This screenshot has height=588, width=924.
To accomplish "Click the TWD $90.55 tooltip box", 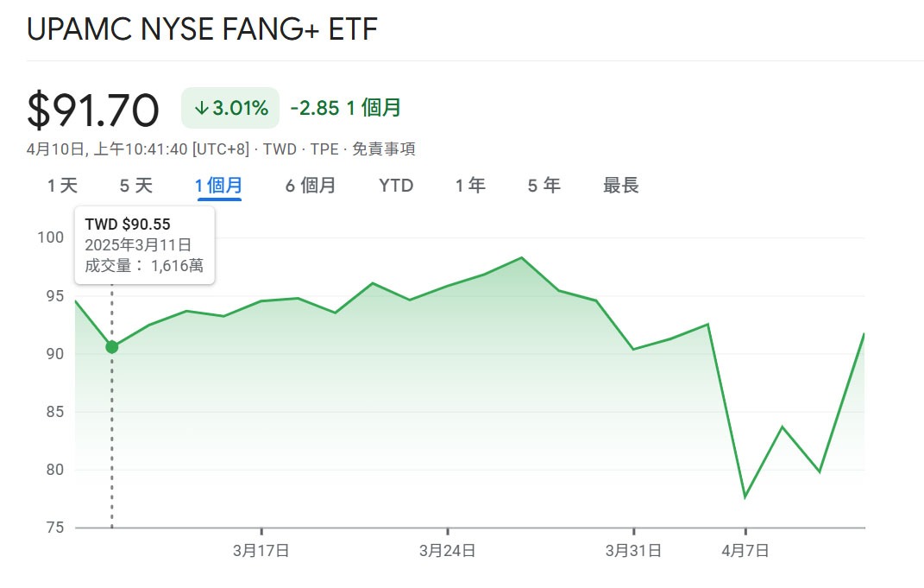I will coord(144,245).
